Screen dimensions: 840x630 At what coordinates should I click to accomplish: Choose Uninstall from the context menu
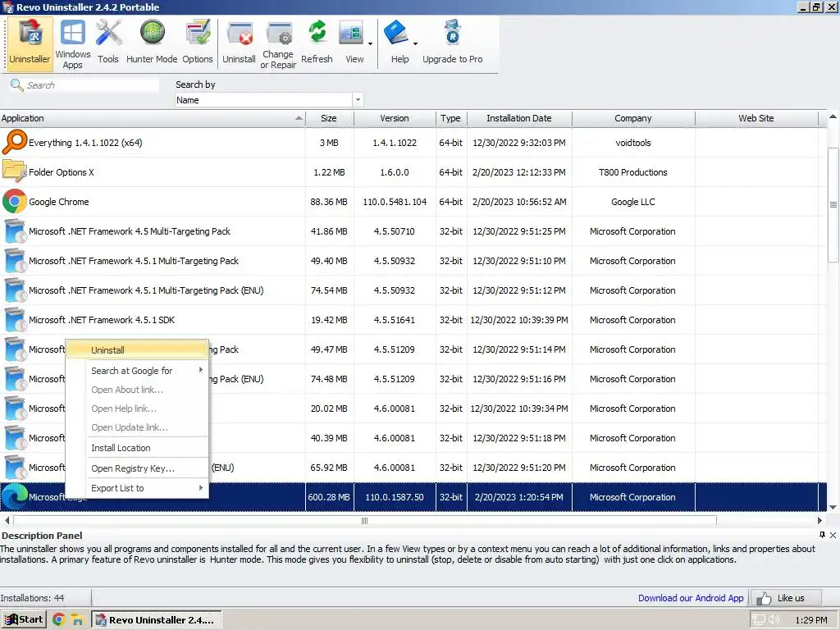(x=137, y=349)
